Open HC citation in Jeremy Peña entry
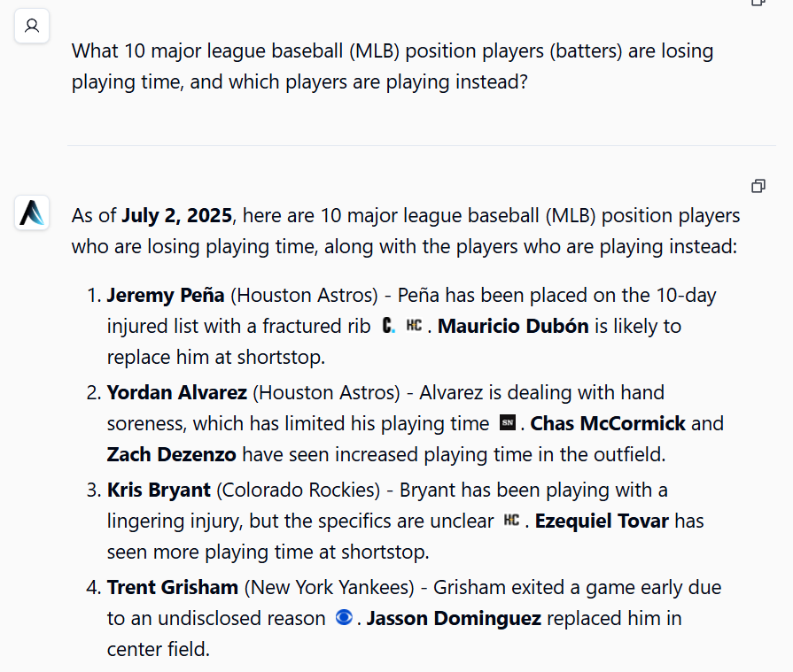 [414, 326]
